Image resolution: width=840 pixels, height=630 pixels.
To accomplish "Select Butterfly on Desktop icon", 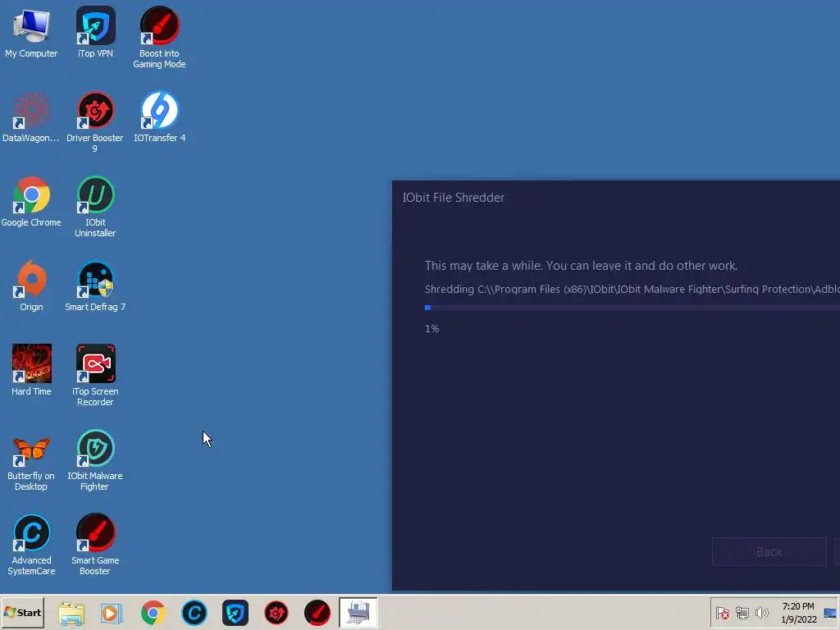I will click(31, 461).
